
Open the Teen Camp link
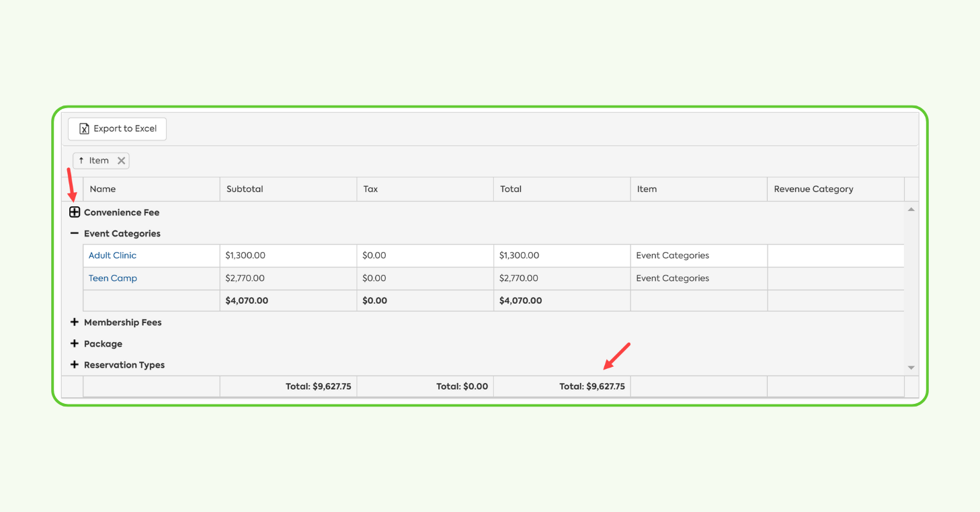(112, 278)
